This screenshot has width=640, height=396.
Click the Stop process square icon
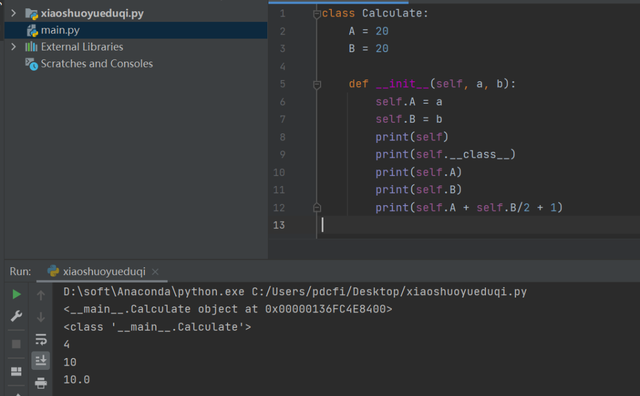[x=16, y=344]
